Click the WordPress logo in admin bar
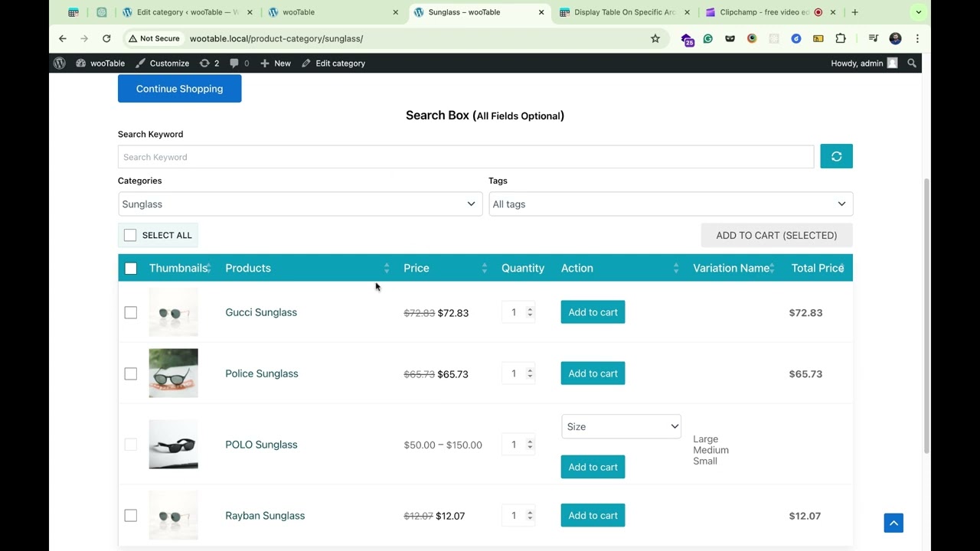 click(x=60, y=64)
